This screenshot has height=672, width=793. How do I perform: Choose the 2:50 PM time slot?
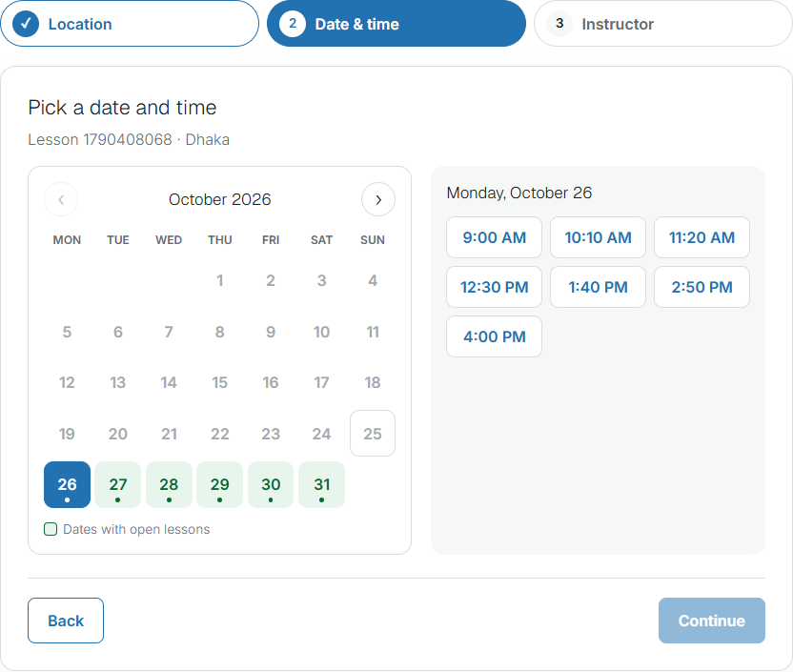pyautogui.click(x=701, y=287)
